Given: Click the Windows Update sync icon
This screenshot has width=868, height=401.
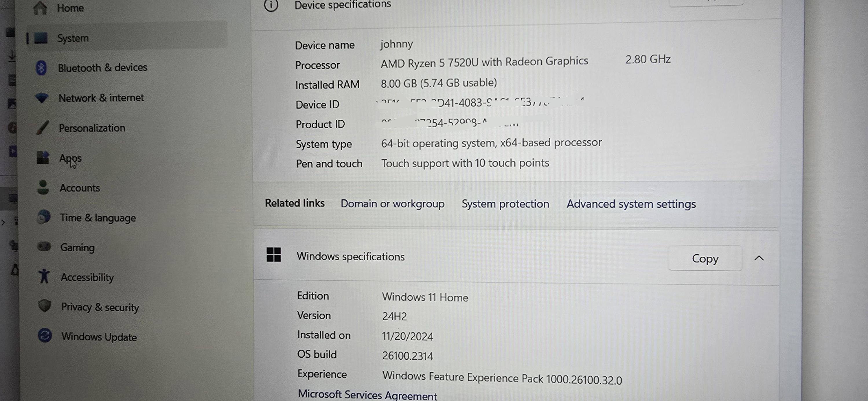Looking at the screenshot, I should coord(45,336).
